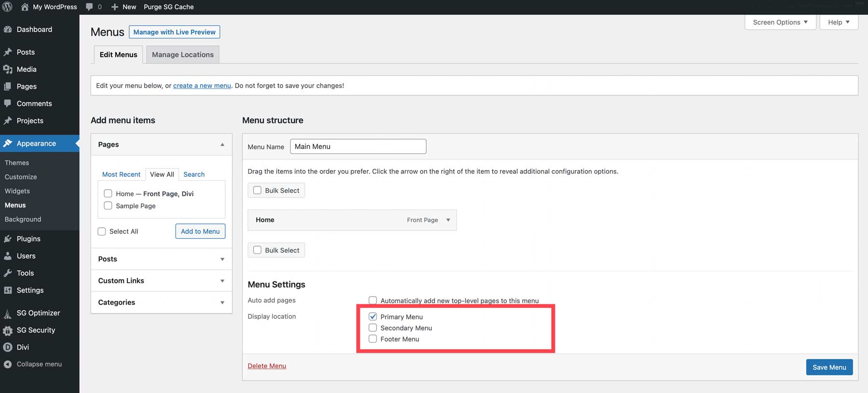The height and width of the screenshot is (393, 868).
Task: Click the Save Menu button
Action: 829,367
